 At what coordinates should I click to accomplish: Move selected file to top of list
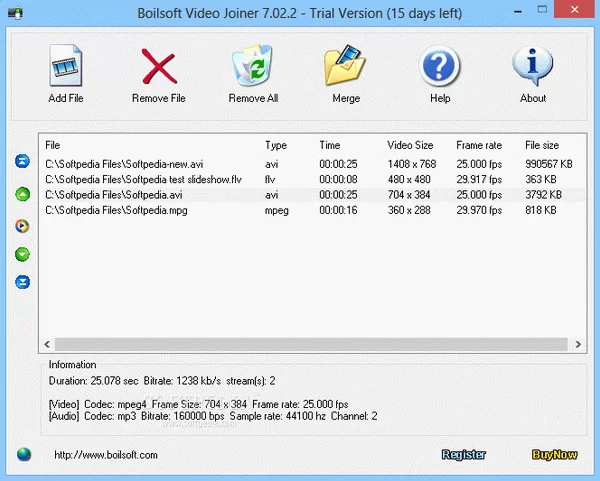[23, 161]
